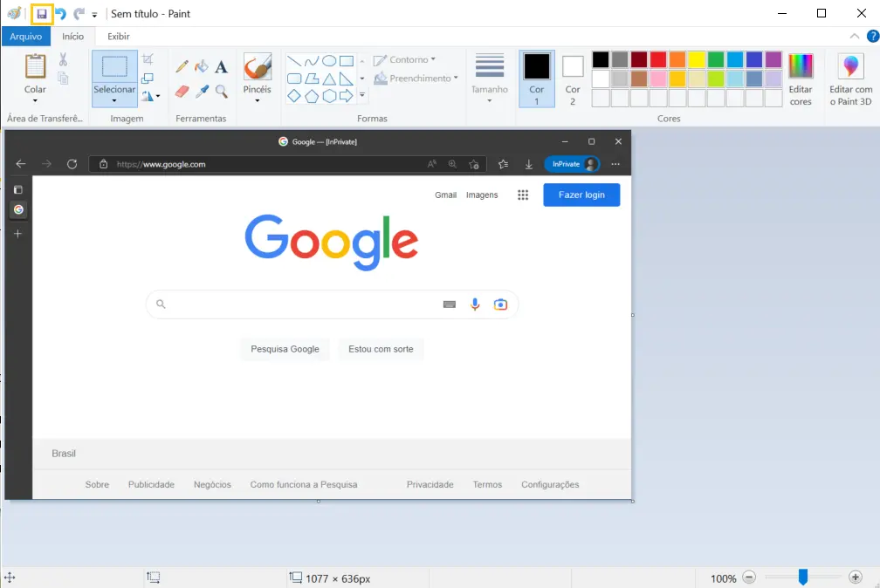Expand the Selecionar dropdown arrow
880x588 pixels.
[x=114, y=101]
